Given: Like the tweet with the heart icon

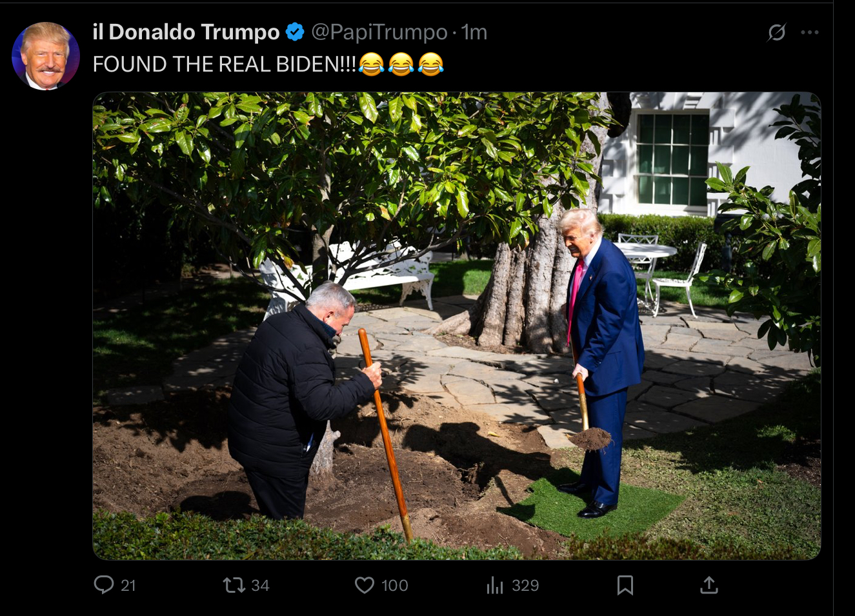Looking at the screenshot, I should click(x=365, y=585).
